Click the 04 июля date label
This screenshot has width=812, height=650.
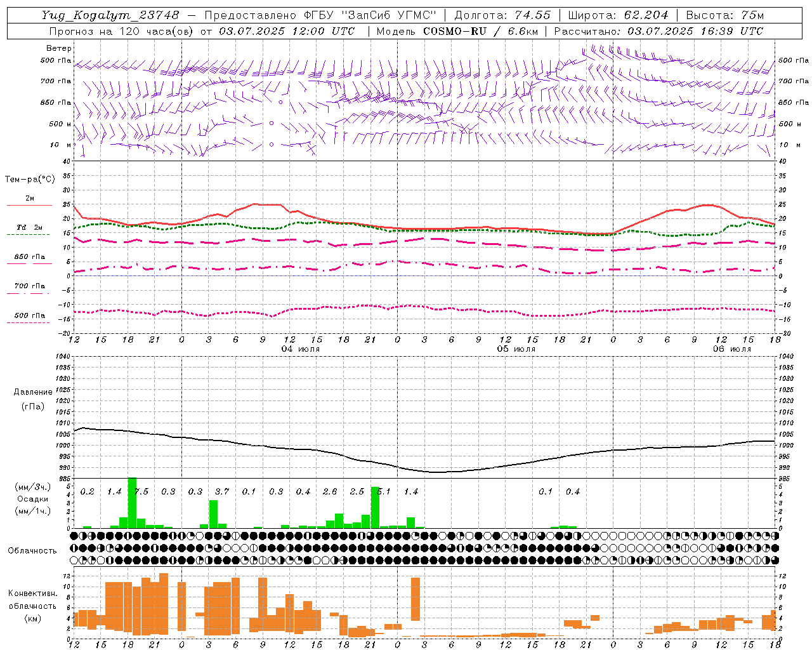(301, 349)
